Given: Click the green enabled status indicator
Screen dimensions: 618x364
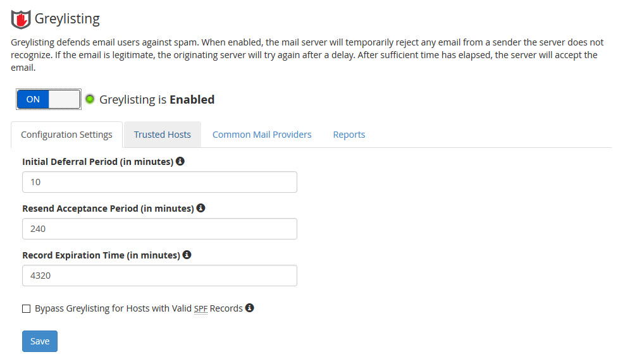Looking at the screenshot, I should point(90,99).
